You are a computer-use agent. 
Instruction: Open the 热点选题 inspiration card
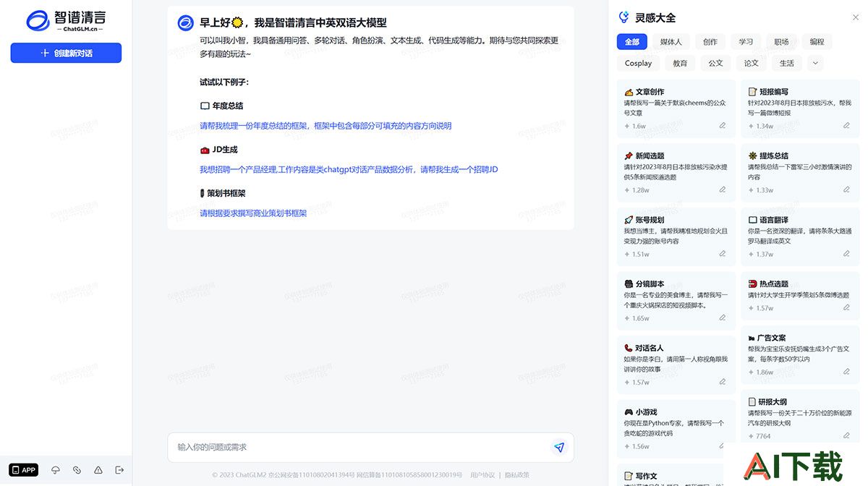coord(799,295)
